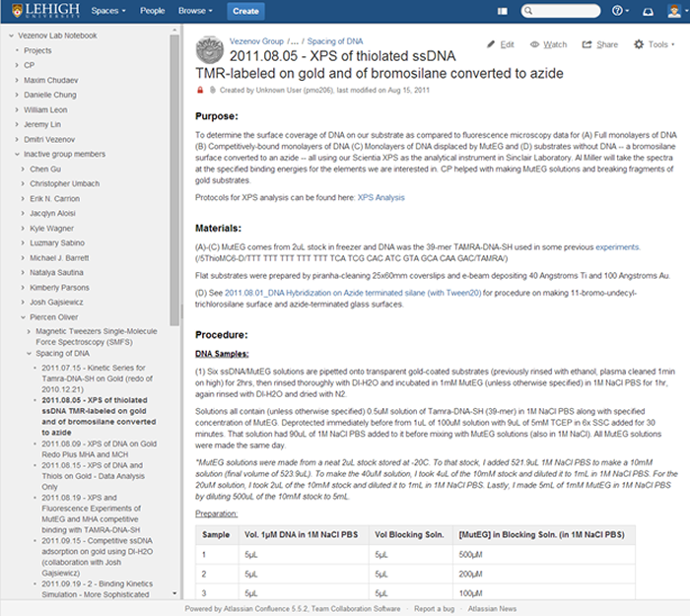Viewport: 690px width, 616px height.
Task: Open the user profile avatar menu
Action: [x=677, y=11]
